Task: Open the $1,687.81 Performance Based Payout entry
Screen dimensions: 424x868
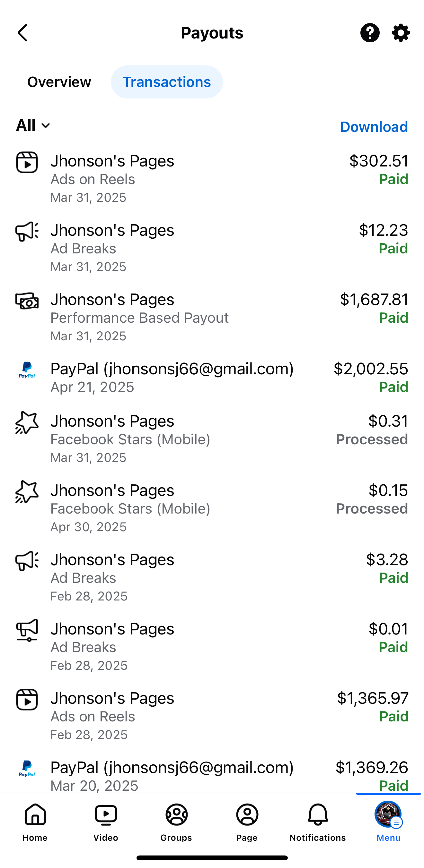Action: 212,318
